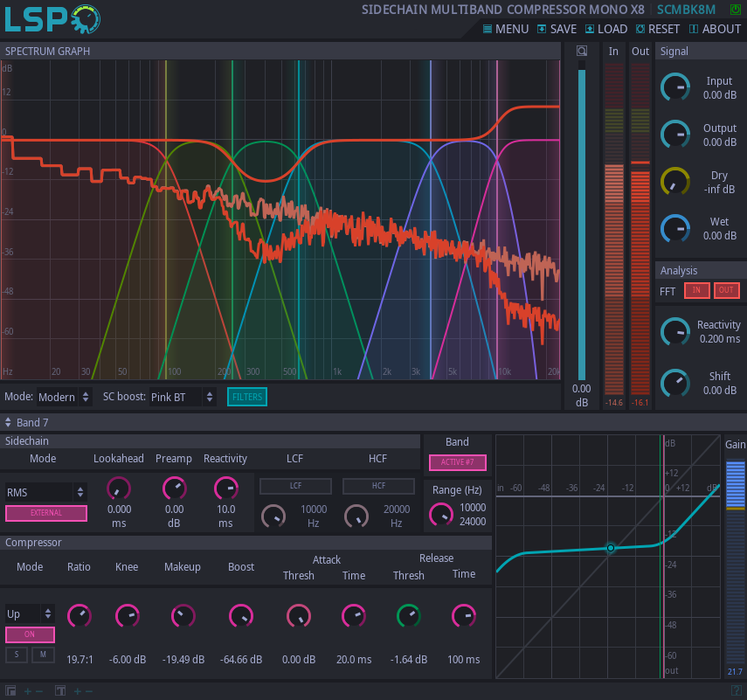Click the Attack Thresh knob
Screen dimensions: 747x700
click(x=299, y=616)
